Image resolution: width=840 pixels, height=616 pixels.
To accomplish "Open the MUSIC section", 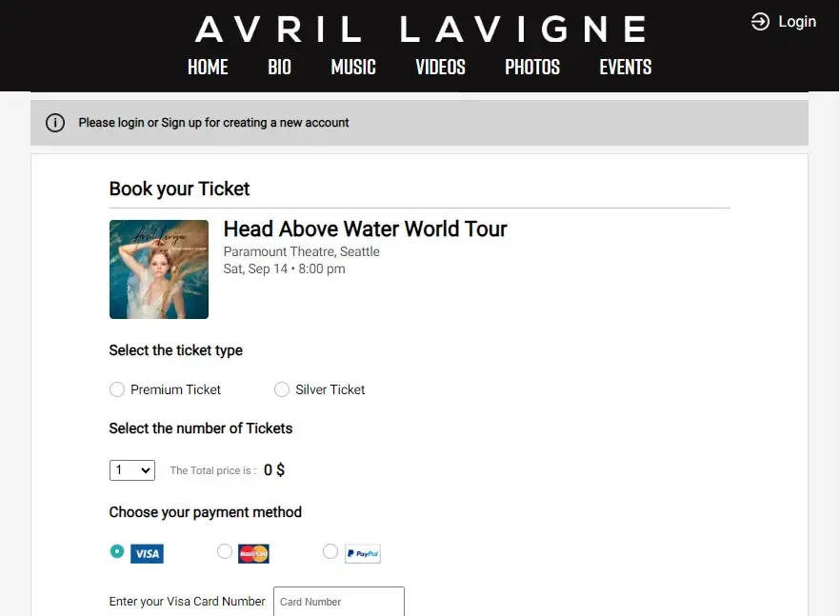I will click(x=353, y=67).
